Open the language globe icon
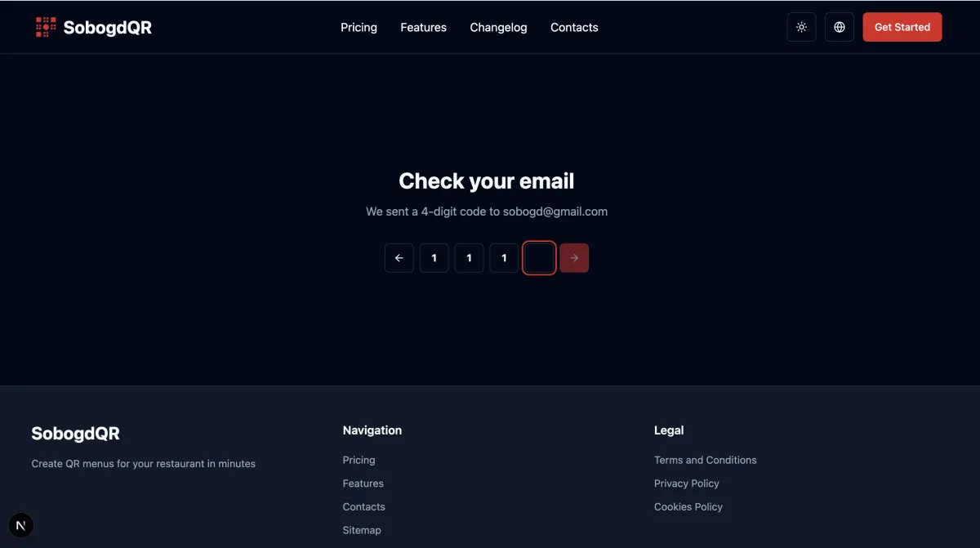This screenshot has height=548, width=980. pos(839,26)
